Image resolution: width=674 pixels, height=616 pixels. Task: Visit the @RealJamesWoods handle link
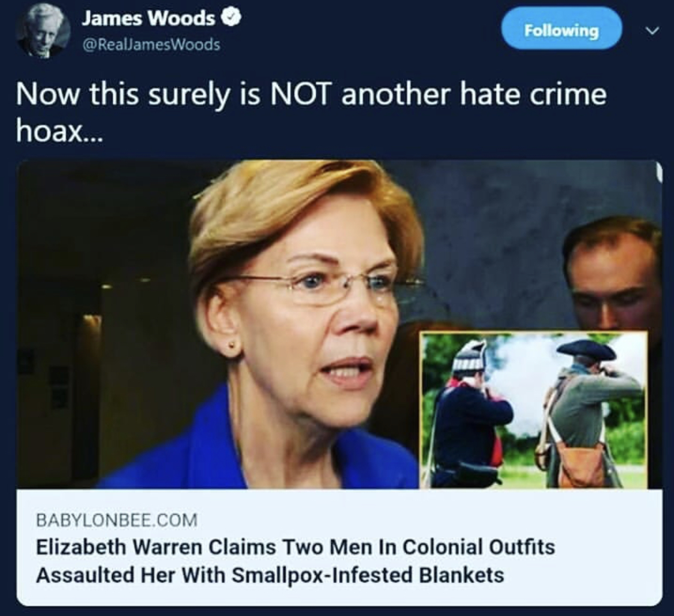[x=151, y=44]
